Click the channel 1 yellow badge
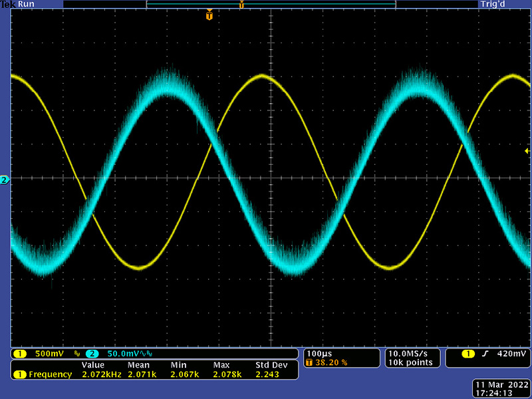Screen dimensions: 532x399 point(20,354)
